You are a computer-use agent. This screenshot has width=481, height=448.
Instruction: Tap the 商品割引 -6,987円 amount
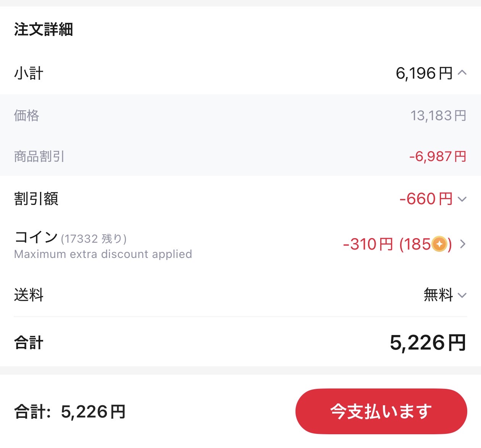[x=438, y=156]
